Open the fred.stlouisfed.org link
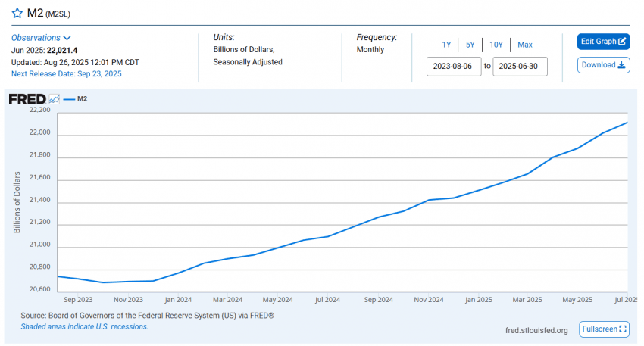Screen dimensions: 644x346 click(536, 330)
